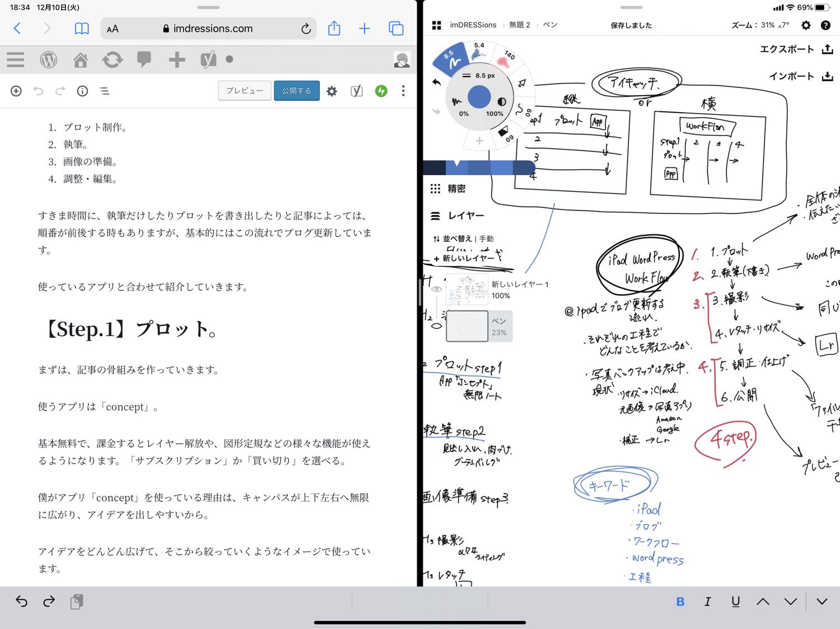This screenshot has width=840, height=629.
Task: Open a new Safari tab with plus
Action: click(365, 29)
